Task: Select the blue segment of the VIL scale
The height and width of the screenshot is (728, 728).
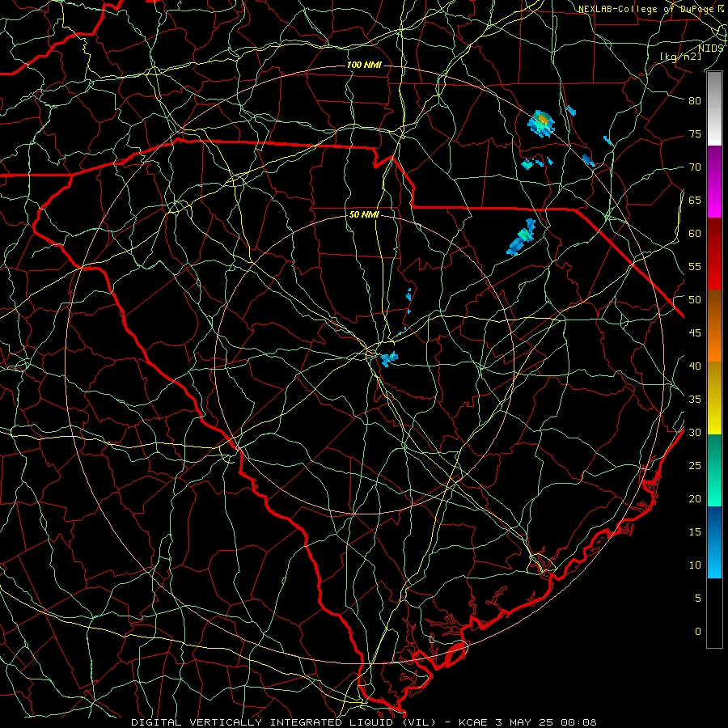Action: tap(714, 542)
